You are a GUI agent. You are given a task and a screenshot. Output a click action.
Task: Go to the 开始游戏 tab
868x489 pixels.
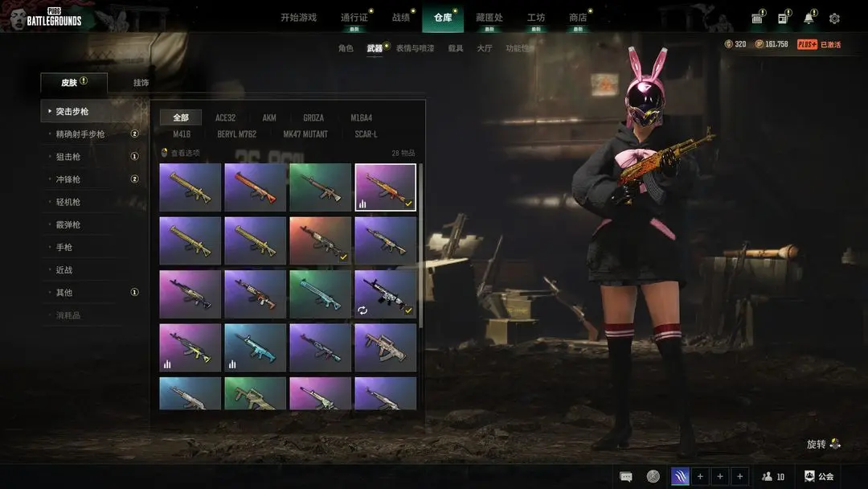pos(298,18)
